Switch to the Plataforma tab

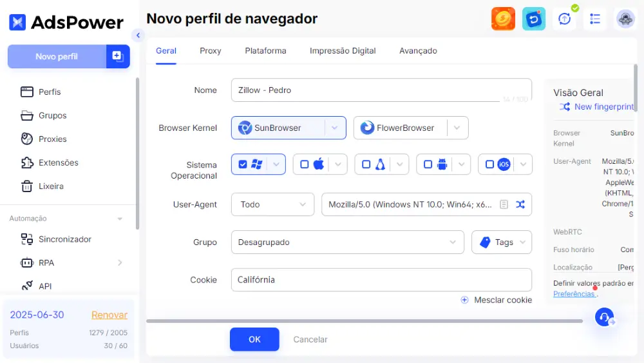(266, 50)
